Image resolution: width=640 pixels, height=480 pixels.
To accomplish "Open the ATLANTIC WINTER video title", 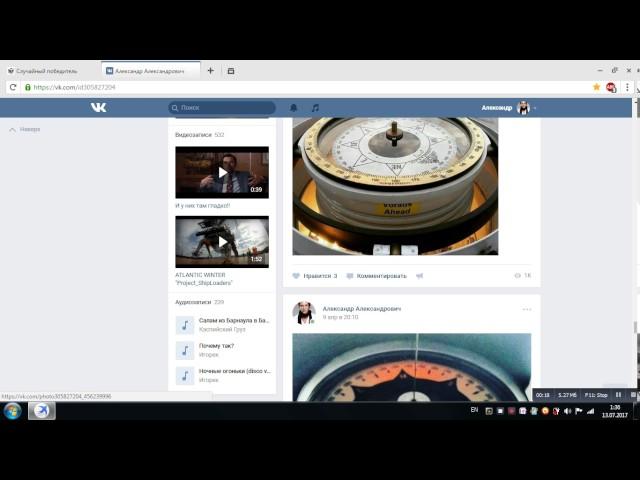I will 204,279.
